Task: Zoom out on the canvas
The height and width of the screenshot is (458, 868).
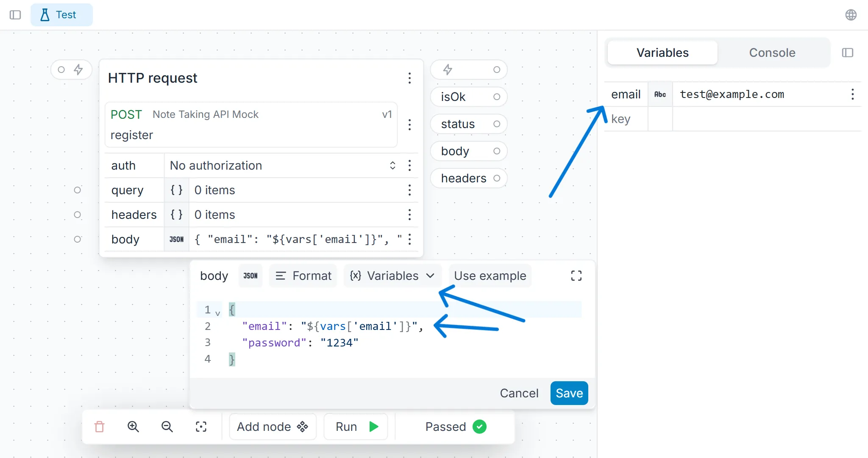Action: click(x=167, y=427)
